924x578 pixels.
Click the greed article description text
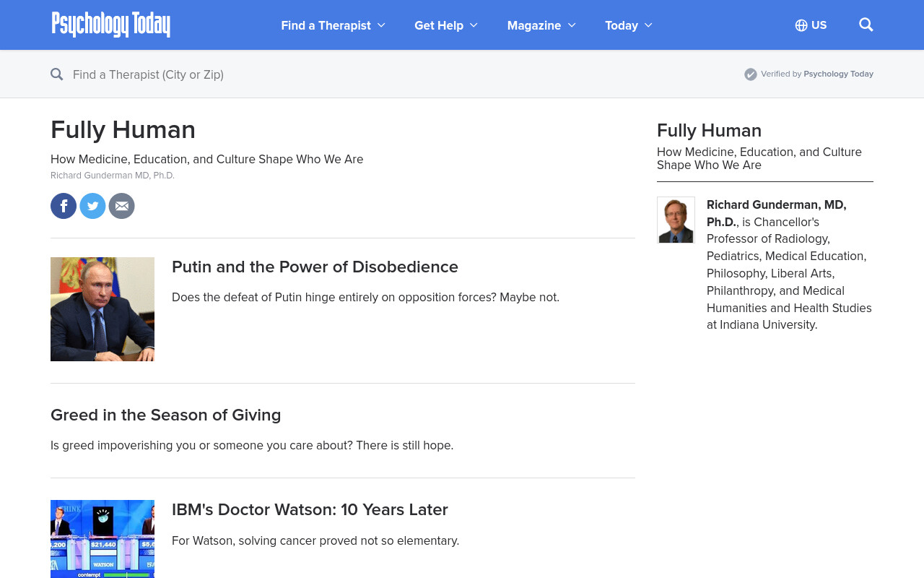point(252,445)
